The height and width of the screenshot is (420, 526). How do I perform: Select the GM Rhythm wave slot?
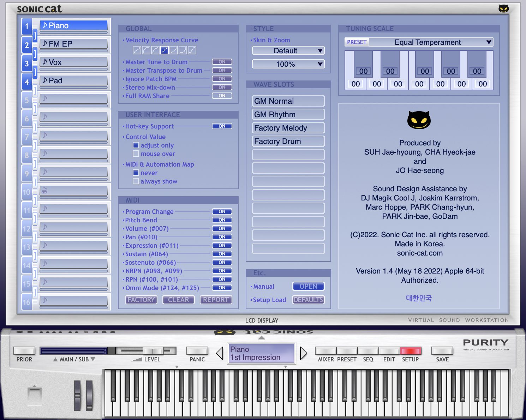click(x=288, y=114)
